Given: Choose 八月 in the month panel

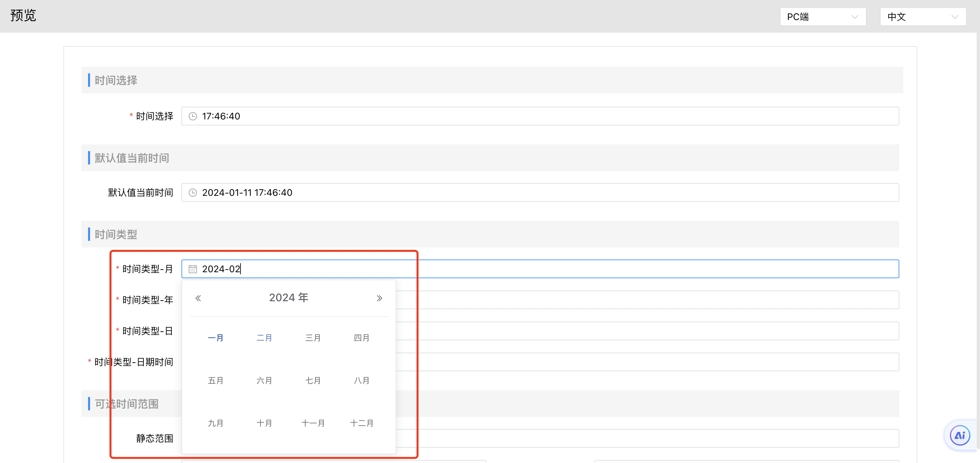Looking at the screenshot, I should (362, 381).
